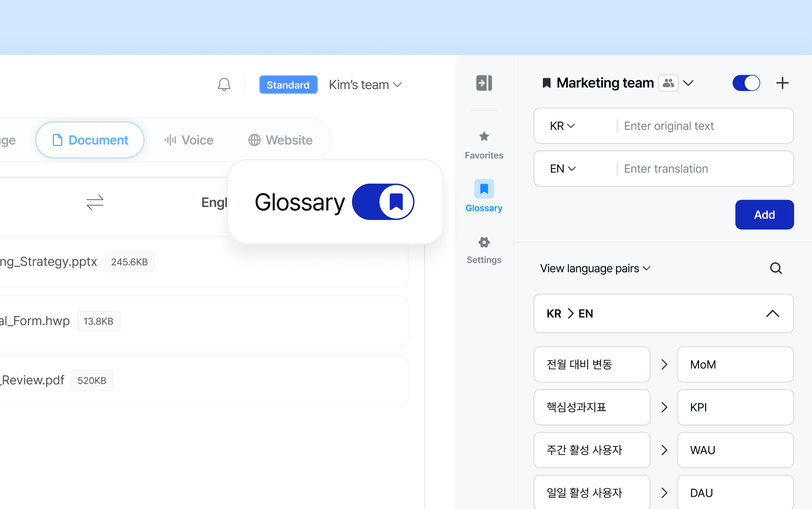The image size is (812, 509).
Task: Open the View language pairs dropdown
Action: 595,268
